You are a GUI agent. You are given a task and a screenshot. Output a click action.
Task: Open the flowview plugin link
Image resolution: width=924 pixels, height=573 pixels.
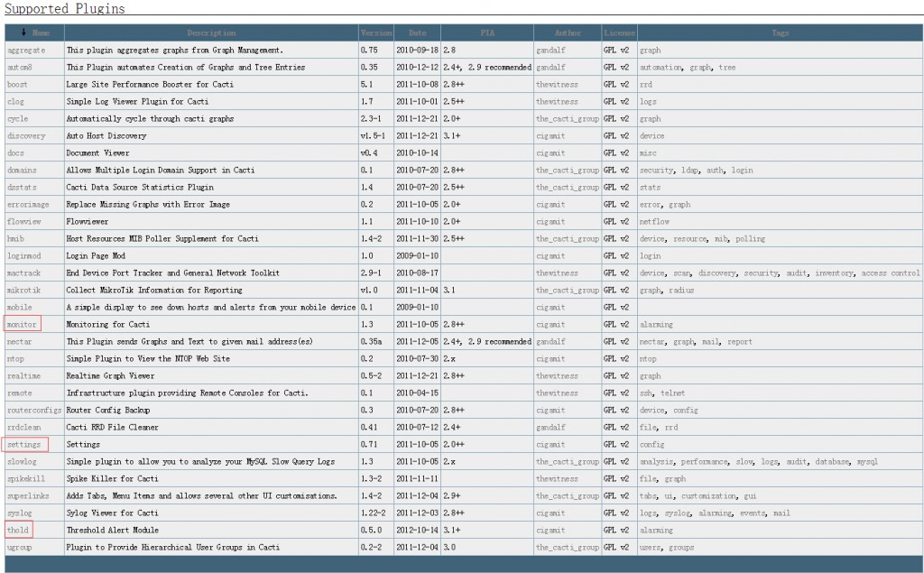(24, 222)
